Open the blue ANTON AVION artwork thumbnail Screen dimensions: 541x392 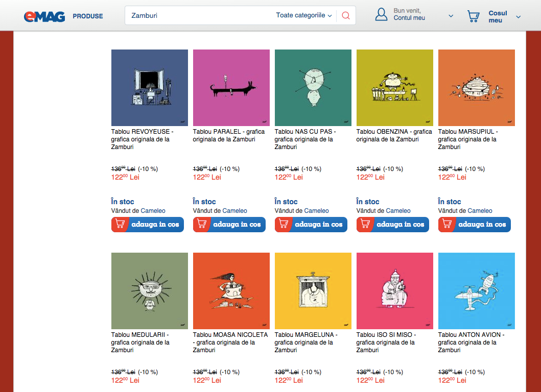(x=477, y=291)
